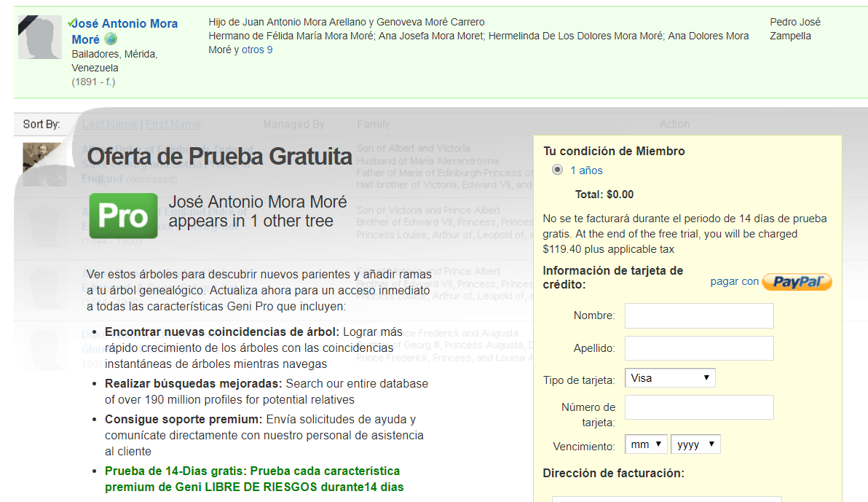Image resolution: width=868 pixels, height=502 pixels.
Task: Open the Tipo de tarjeta Visa dropdown
Action: (670, 378)
